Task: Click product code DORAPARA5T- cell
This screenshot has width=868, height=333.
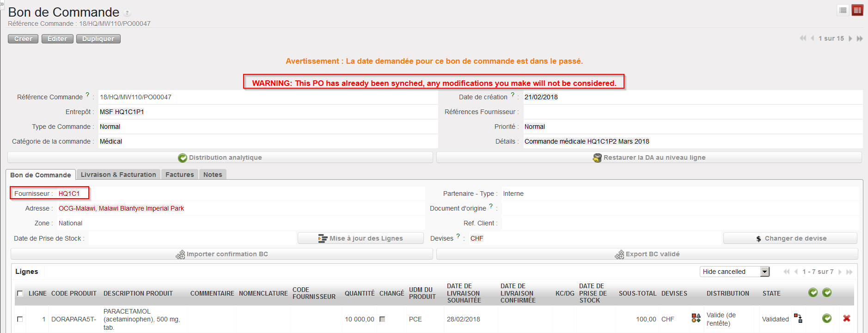Action: click(74, 319)
